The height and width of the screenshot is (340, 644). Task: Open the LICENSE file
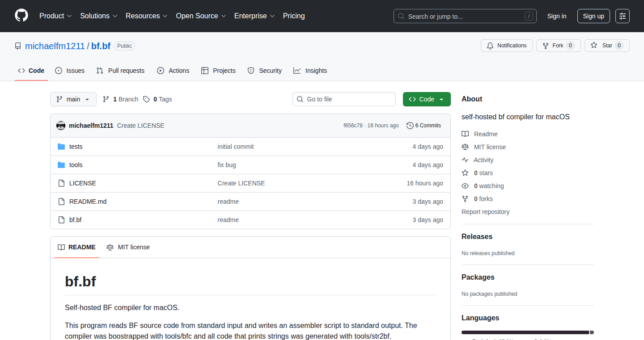pos(83,183)
